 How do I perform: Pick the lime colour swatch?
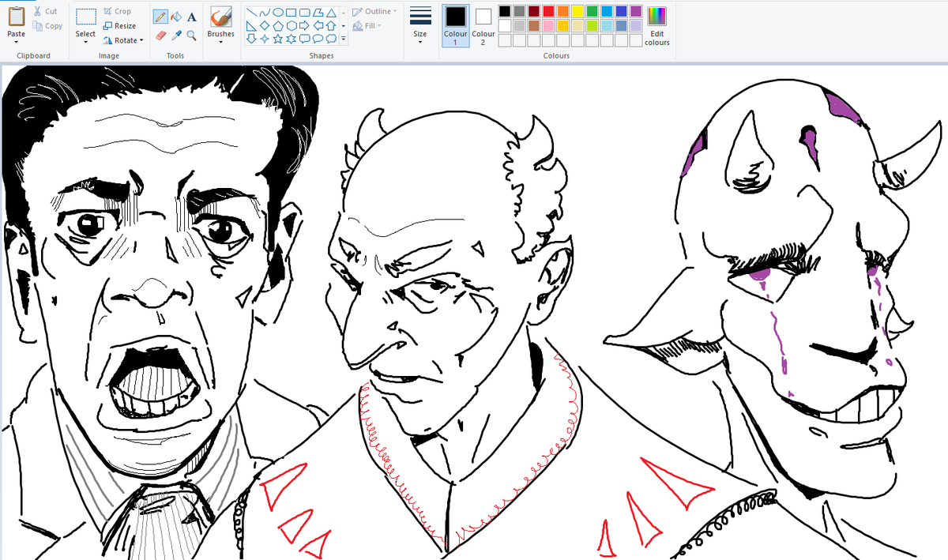[x=592, y=25]
